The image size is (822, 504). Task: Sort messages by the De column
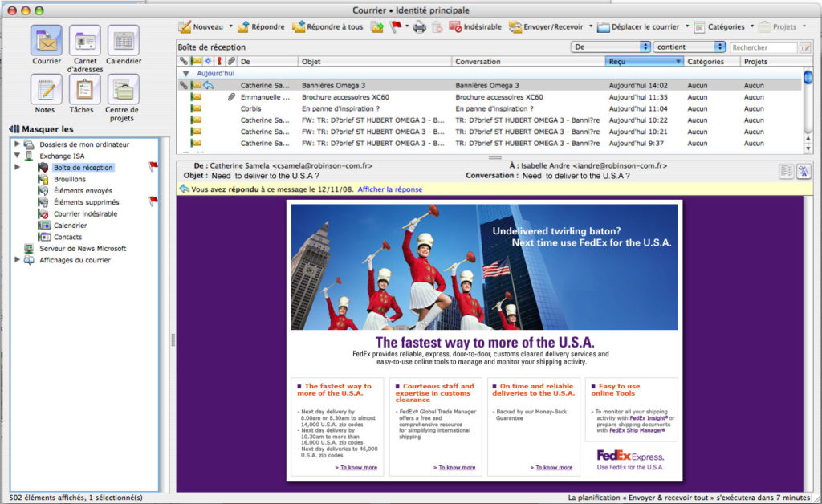pyautogui.click(x=268, y=61)
